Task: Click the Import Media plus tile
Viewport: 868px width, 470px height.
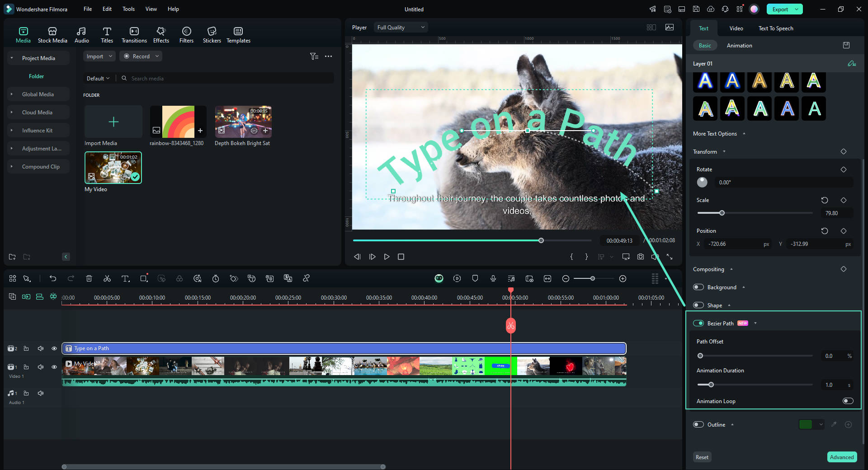Action: pyautogui.click(x=113, y=122)
